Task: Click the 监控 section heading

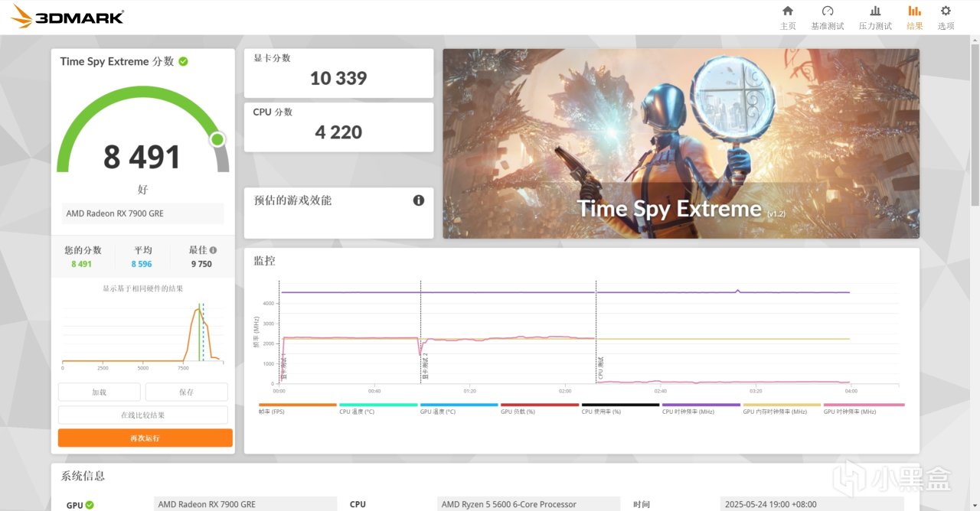Action: [x=264, y=261]
